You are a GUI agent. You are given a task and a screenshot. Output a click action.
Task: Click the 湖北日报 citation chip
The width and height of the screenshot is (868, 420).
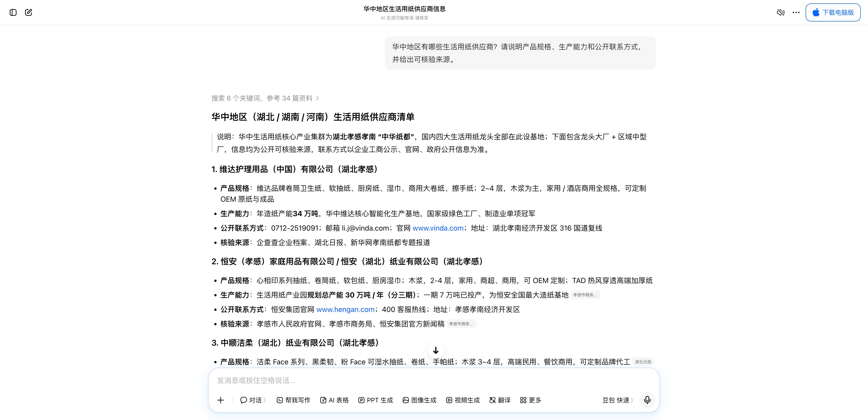[643, 362]
